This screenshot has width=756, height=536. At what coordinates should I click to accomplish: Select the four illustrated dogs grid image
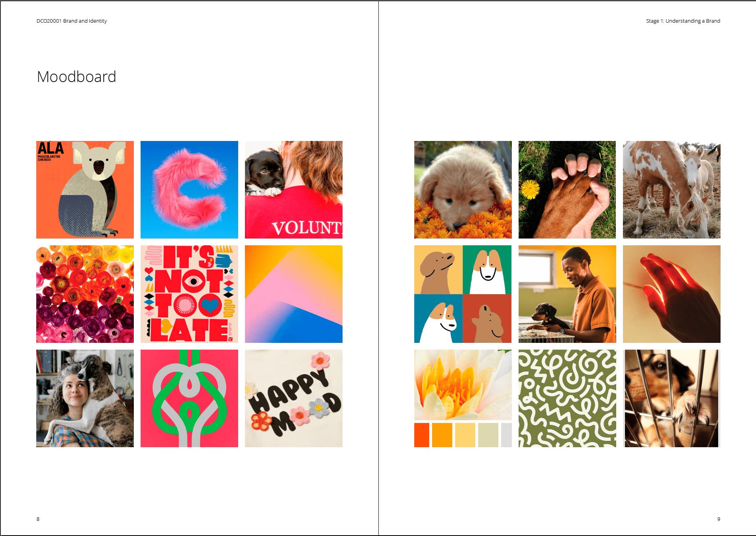pyautogui.click(x=463, y=294)
